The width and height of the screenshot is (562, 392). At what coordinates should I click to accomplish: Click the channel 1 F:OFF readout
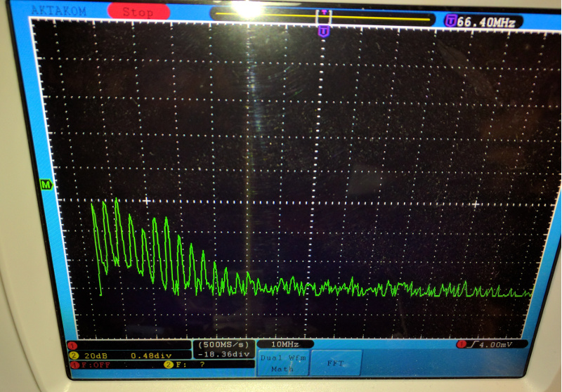click(94, 365)
